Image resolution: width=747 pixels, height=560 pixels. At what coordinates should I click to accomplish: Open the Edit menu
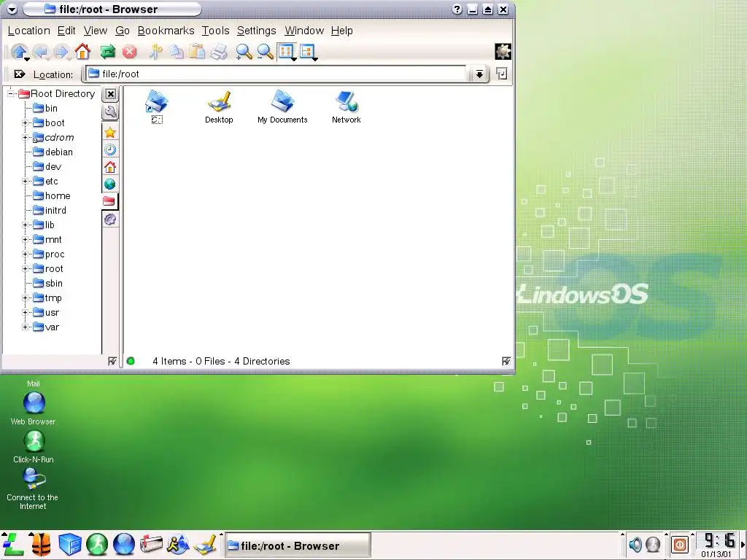point(66,31)
